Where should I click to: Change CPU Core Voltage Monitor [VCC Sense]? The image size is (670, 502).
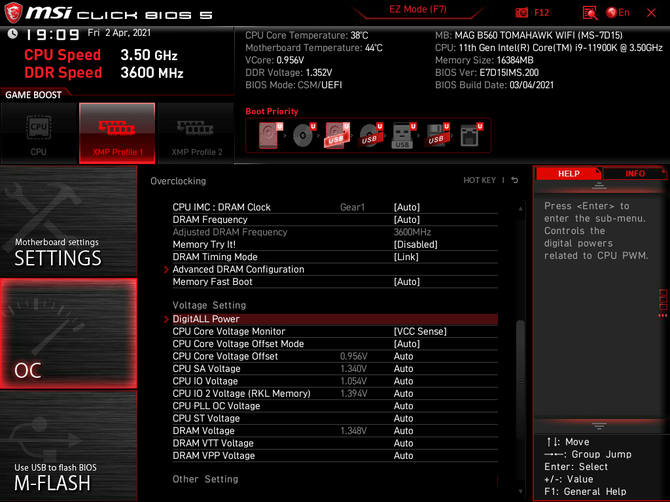(420, 332)
